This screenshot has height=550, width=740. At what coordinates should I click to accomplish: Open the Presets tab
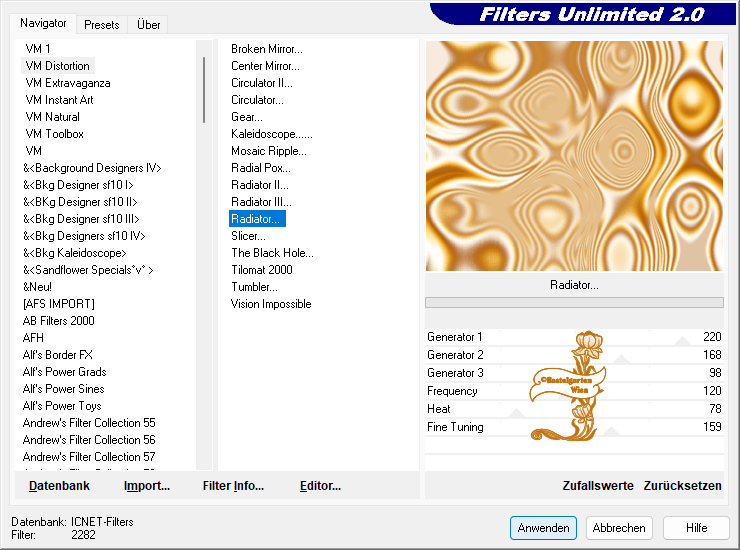click(101, 25)
